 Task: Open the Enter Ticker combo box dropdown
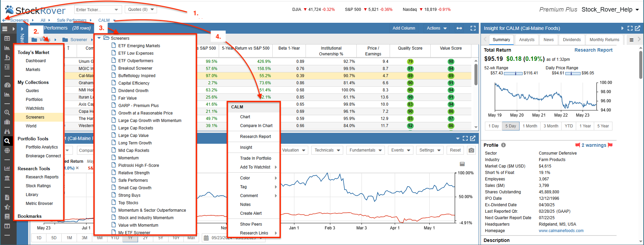[x=116, y=10]
